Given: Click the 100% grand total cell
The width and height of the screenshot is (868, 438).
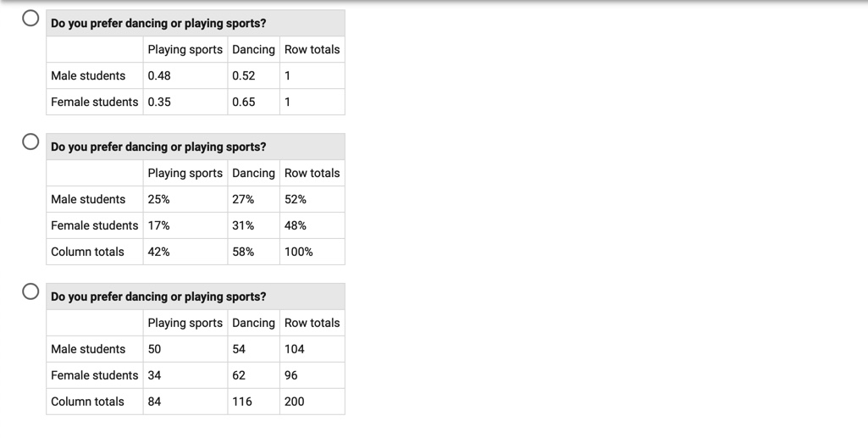Looking at the screenshot, I should click(x=299, y=252).
